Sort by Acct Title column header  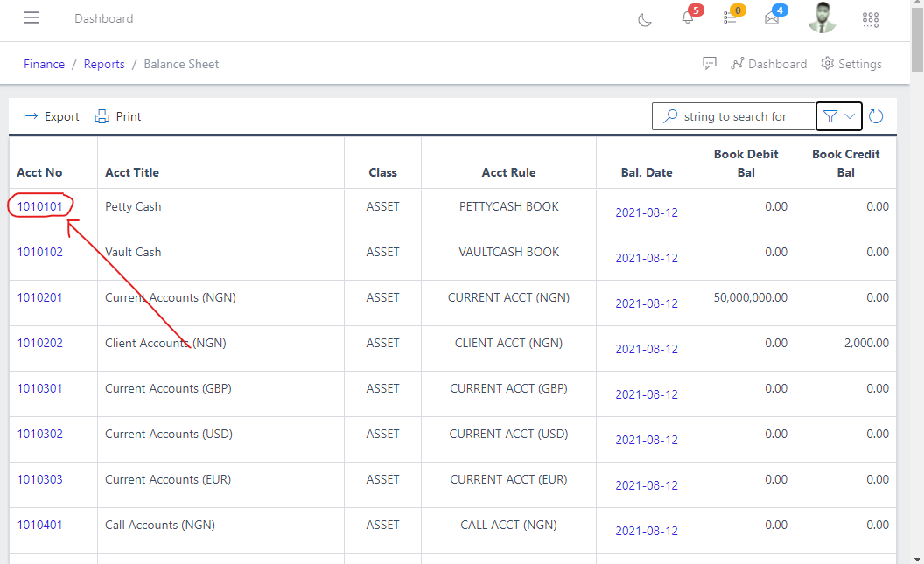coord(132,172)
